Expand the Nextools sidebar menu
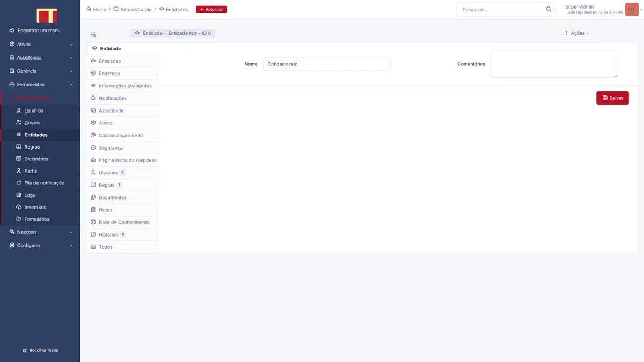The width and height of the screenshot is (644, 362). pos(40,232)
